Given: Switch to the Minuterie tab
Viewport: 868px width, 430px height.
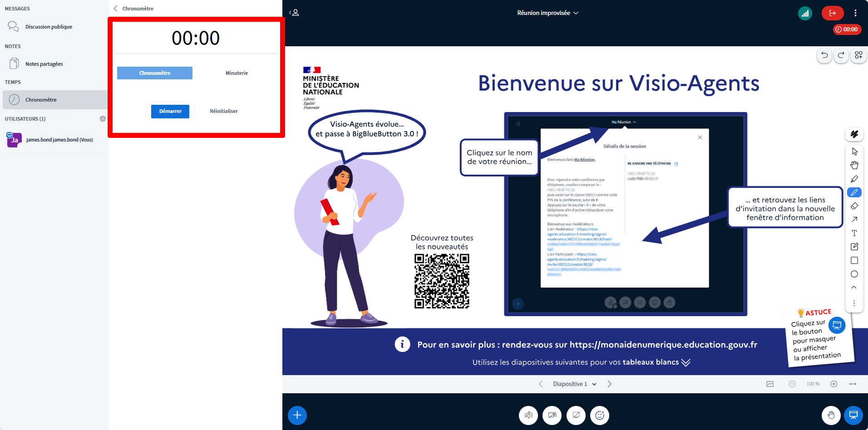Looking at the screenshot, I should [237, 73].
